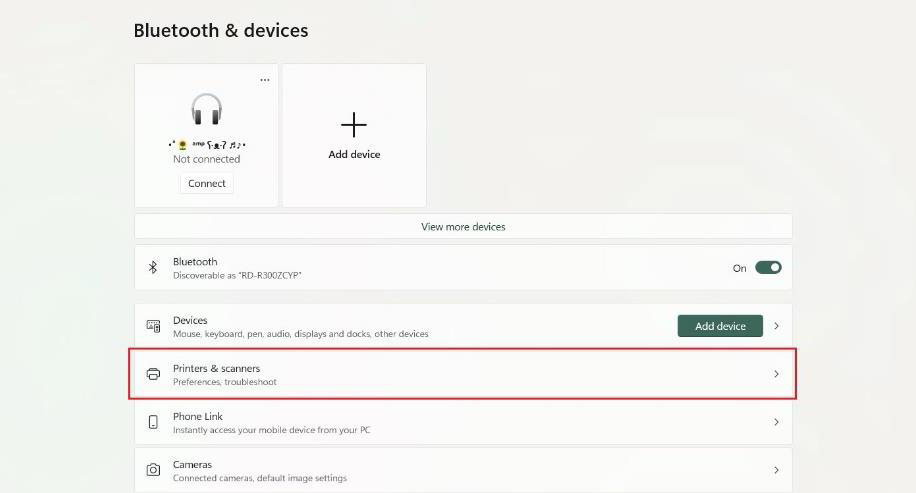Click View more devices
Image resolution: width=916 pixels, height=493 pixels.
coord(463,227)
